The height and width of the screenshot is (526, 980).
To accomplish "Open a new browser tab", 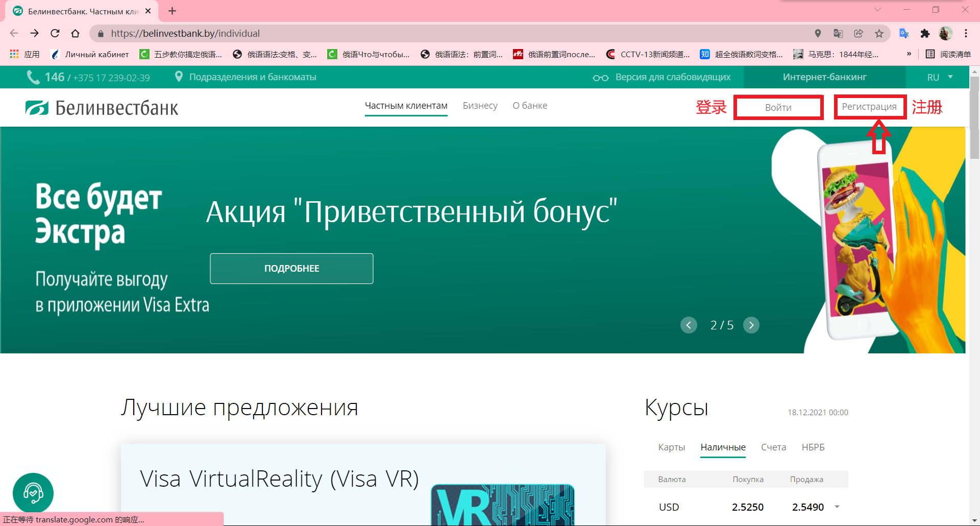I will click(172, 11).
